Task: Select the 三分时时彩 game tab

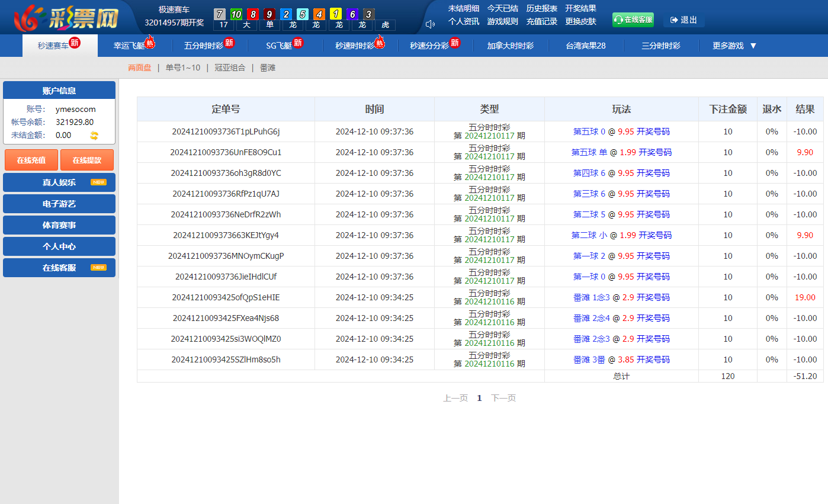Action: click(x=661, y=46)
